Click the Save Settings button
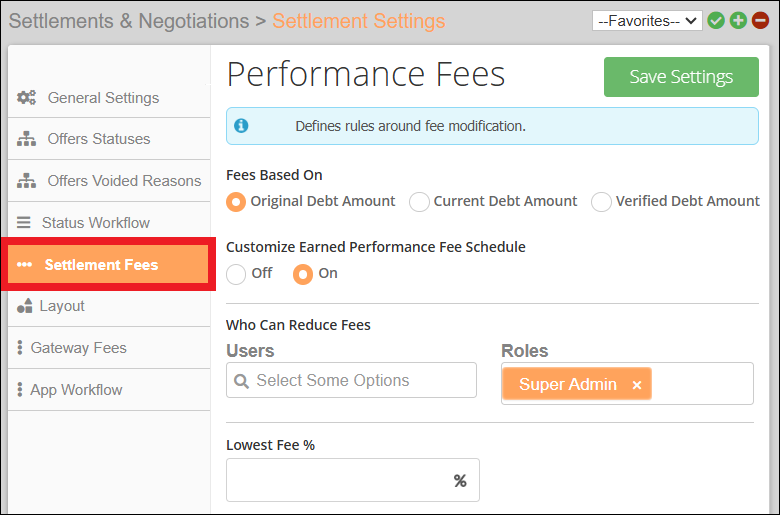Screen dimensions: 780x515 pos(681,77)
